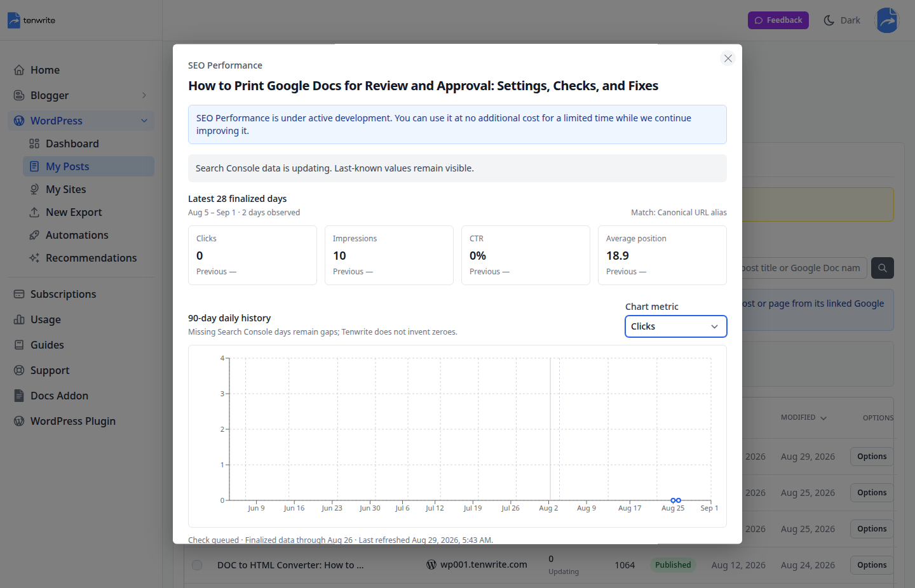Click the tenwrite logo icon

tap(14, 20)
